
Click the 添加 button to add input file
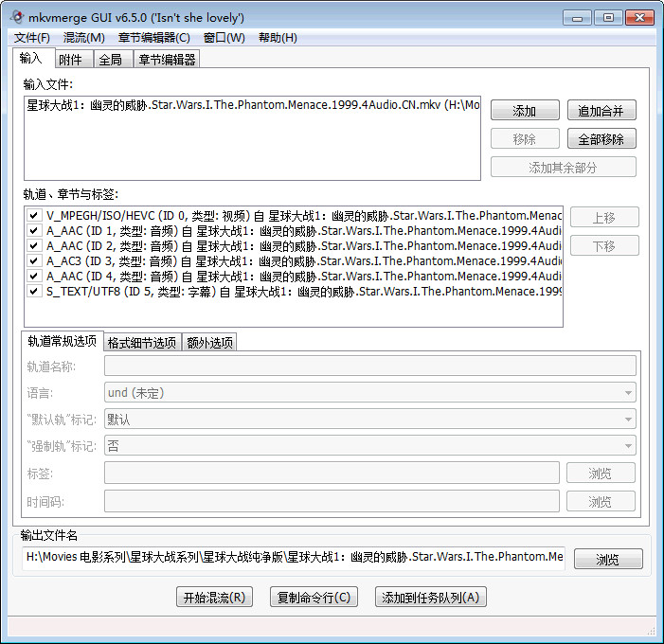pos(525,111)
